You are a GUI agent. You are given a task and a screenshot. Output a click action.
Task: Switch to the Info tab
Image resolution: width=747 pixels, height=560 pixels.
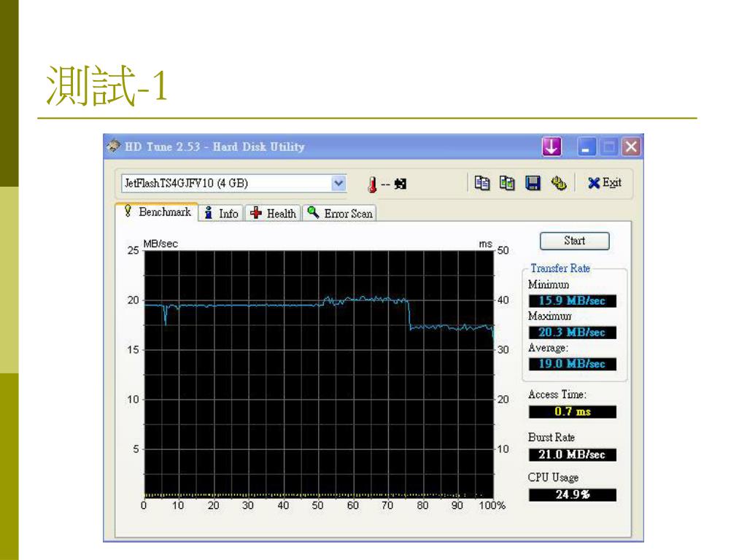pos(222,214)
